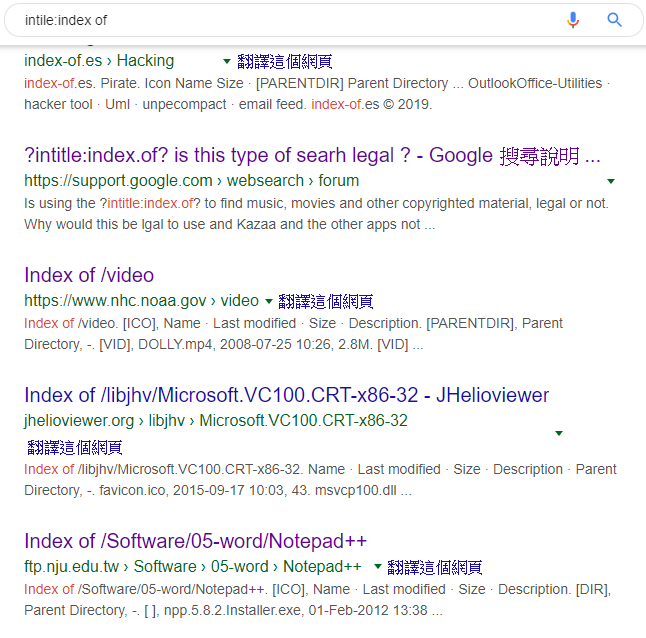Viewport: 646px width, 638px height.
Task: Click the microphone voice search icon
Action: (573, 20)
